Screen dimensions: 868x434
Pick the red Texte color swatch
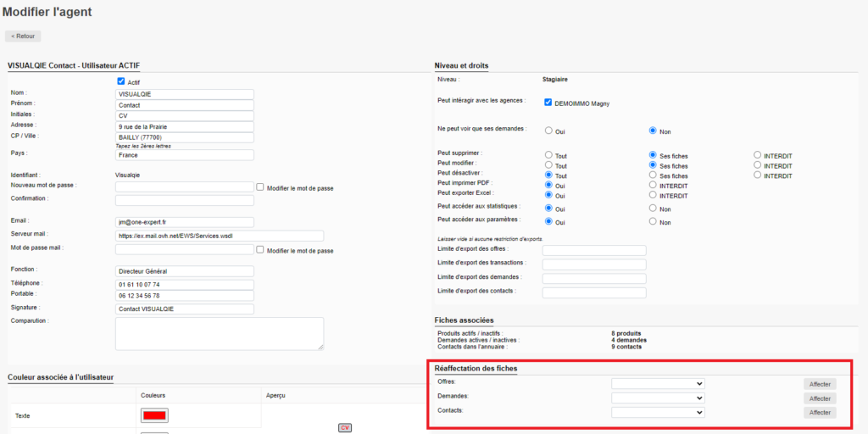pos(154,415)
